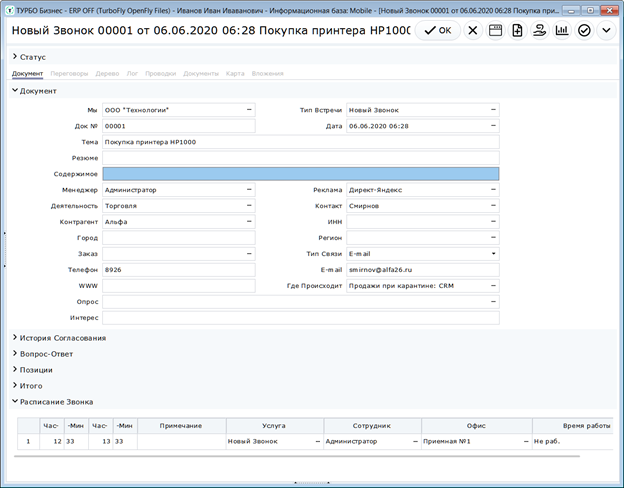This screenshot has width=624, height=488.
Task: Click the highlighted Содержимое field
Action: 300,174
